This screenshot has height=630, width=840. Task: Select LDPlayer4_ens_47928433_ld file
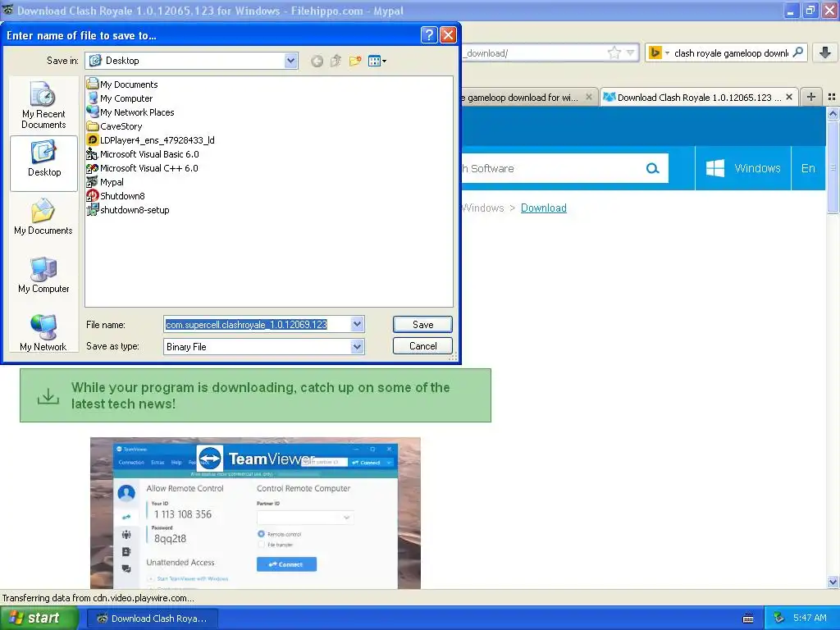151,139
